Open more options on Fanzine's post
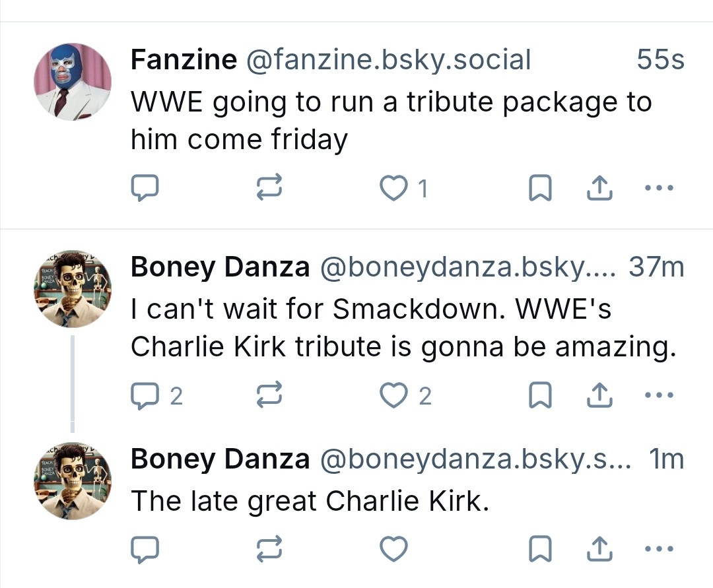The width and height of the screenshot is (713, 588). [658, 189]
